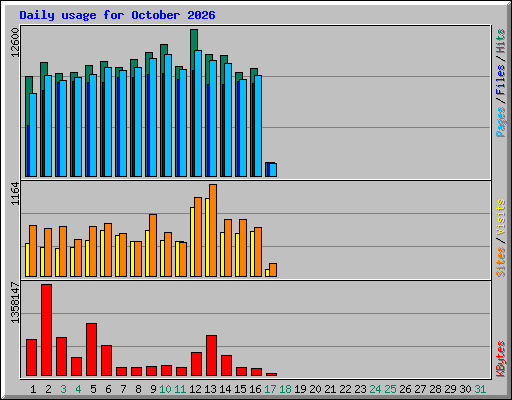Click day label 2 on the x-axis
Image resolution: width=512 pixels, height=400 pixels.
[48, 389]
